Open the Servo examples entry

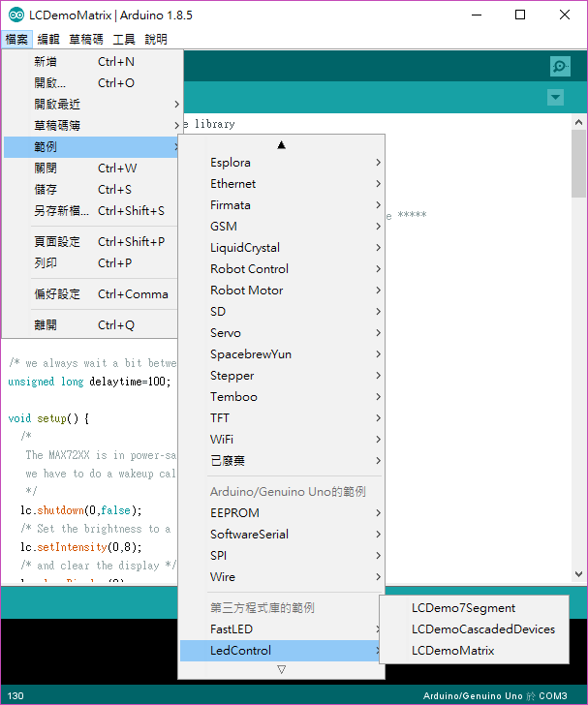[x=282, y=333]
